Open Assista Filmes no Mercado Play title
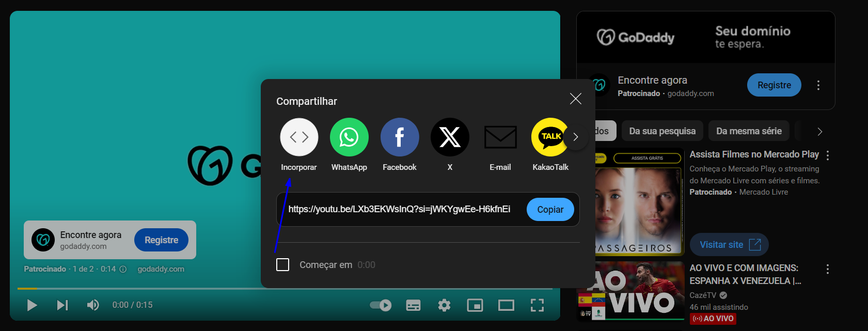The width and height of the screenshot is (868, 331). (x=754, y=154)
